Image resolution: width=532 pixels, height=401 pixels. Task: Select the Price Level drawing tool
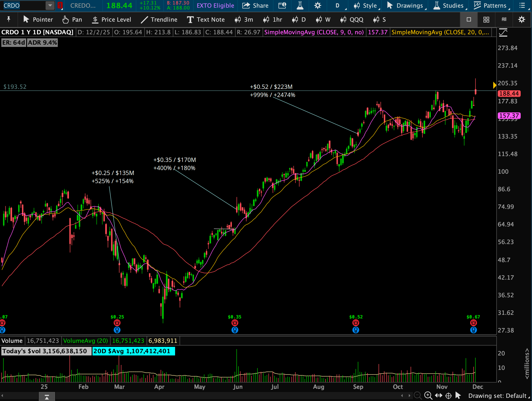pos(111,19)
